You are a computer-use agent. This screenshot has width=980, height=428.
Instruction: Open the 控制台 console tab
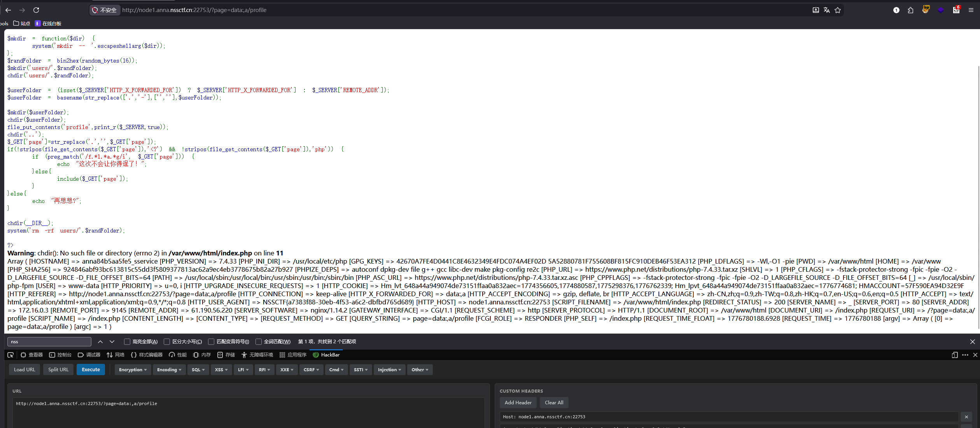(x=60, y=355)
